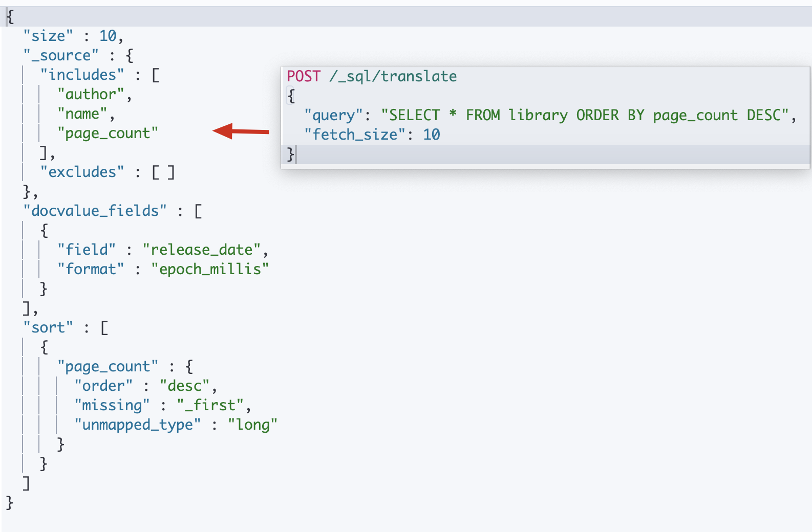Select the "desc" value

184,386
